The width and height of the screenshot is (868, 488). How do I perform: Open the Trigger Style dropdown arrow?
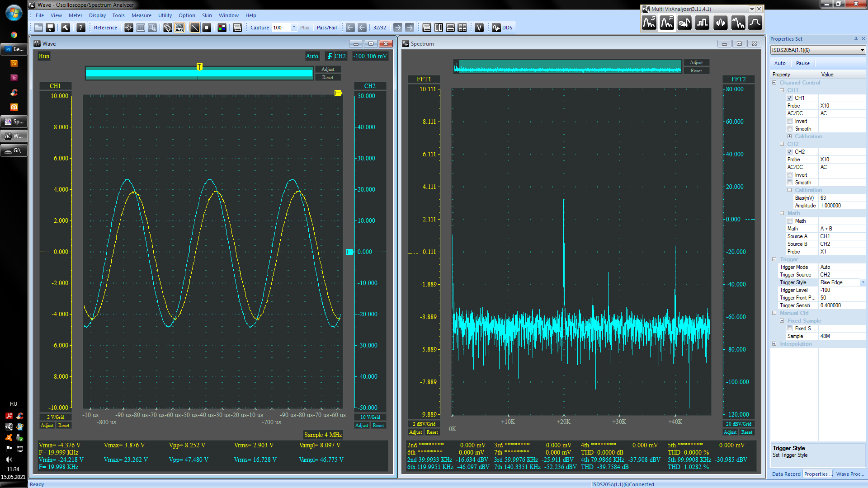[863, 282]
